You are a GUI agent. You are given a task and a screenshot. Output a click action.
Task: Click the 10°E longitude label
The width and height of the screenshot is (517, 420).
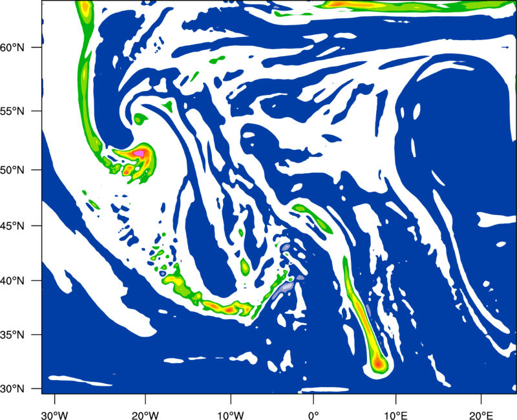[x=396, y=415]
